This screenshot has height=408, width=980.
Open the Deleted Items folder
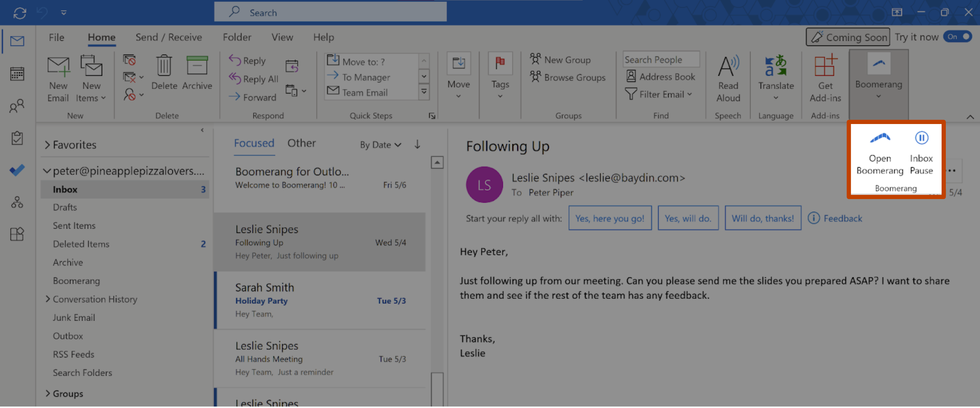point(125,244)
